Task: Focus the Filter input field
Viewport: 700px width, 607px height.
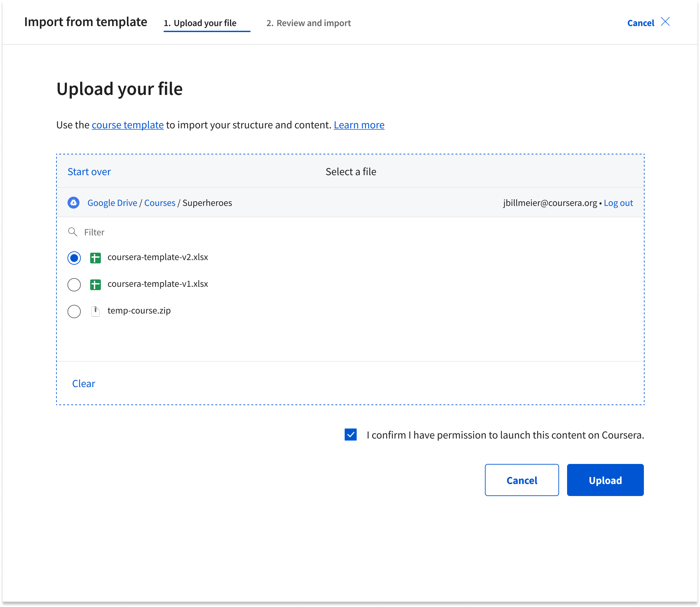Action: click(x=203, y=232)
